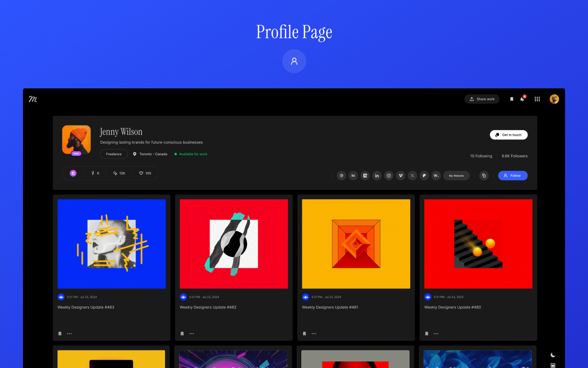Open the Dribbble icon in social links
Image resolution: width=588 pixels, height=368 pixels.
[341, 175]
